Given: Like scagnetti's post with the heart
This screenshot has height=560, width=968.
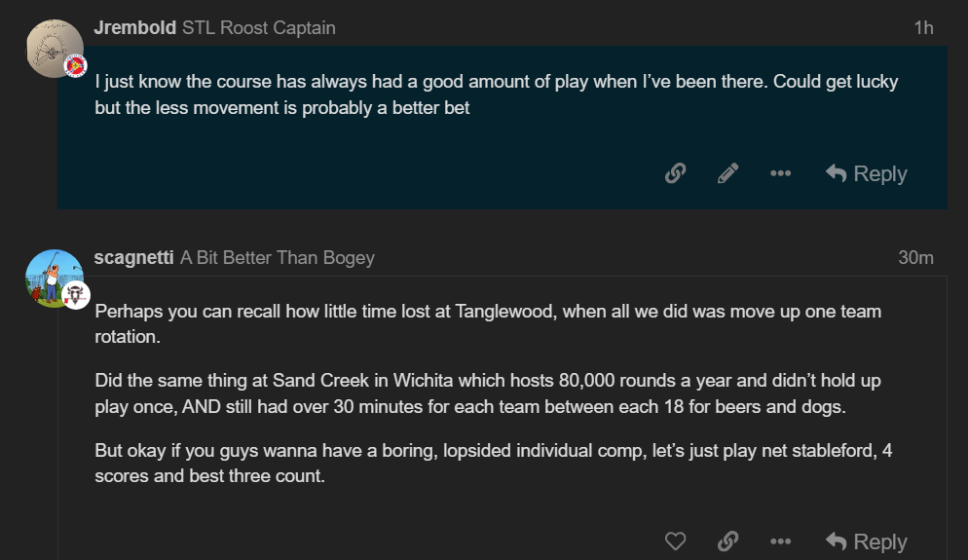Looking at the screenshot, I should pyautogui.click(x=675, y=541).
